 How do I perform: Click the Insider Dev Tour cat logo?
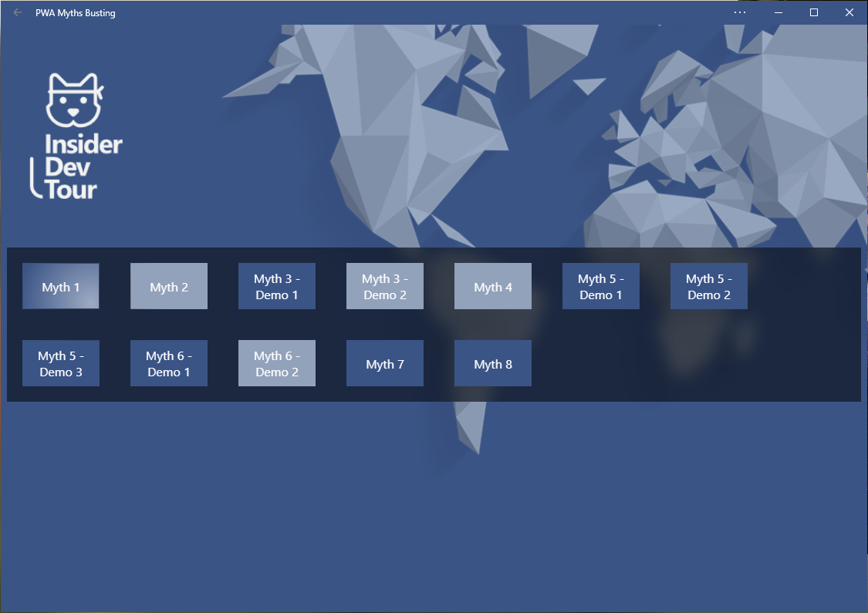76,136
